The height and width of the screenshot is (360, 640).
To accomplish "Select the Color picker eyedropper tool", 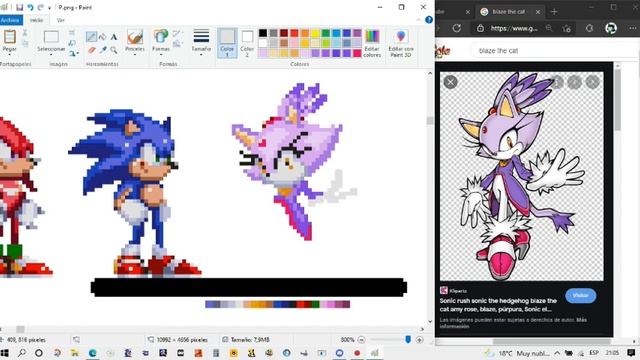I will [103, 50].
